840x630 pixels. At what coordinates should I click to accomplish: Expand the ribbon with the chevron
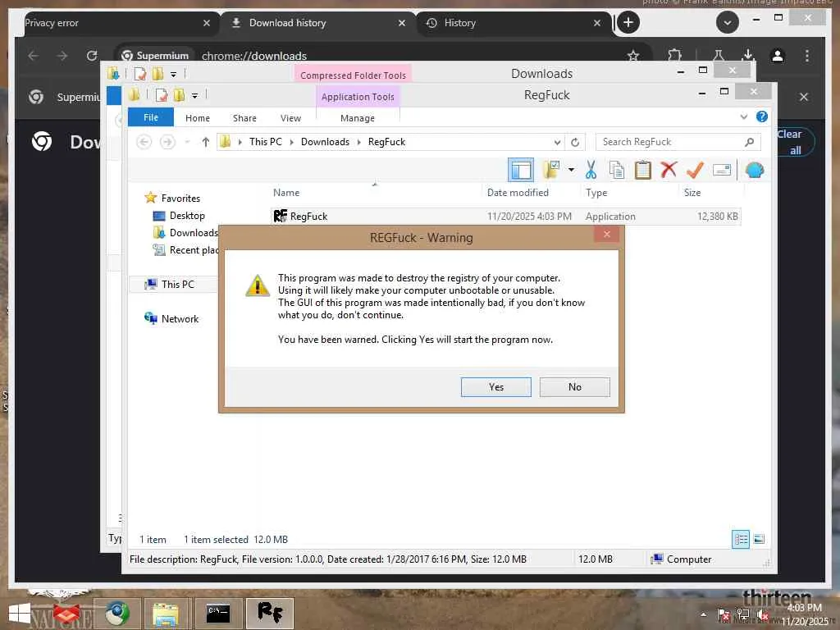pos(743,116)
